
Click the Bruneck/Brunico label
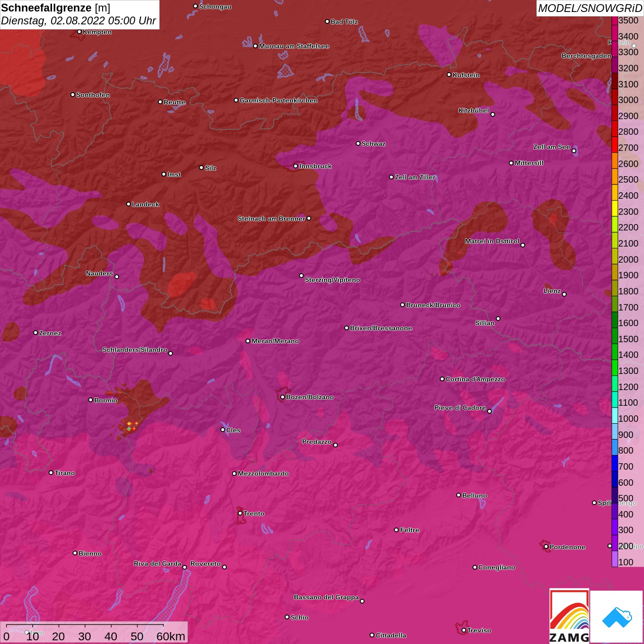click(x=433, y=305)
